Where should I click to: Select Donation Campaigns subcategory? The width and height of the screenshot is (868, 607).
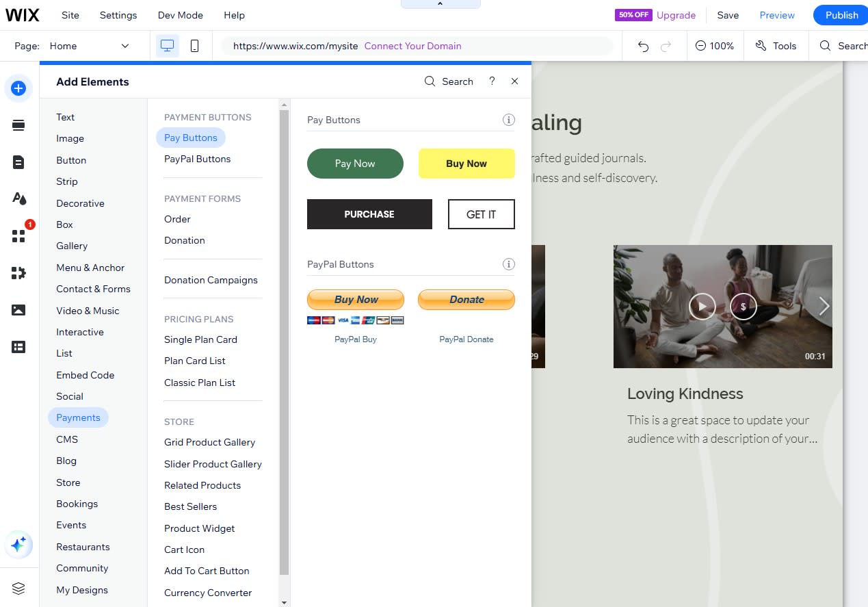click(x=211, y=280)
